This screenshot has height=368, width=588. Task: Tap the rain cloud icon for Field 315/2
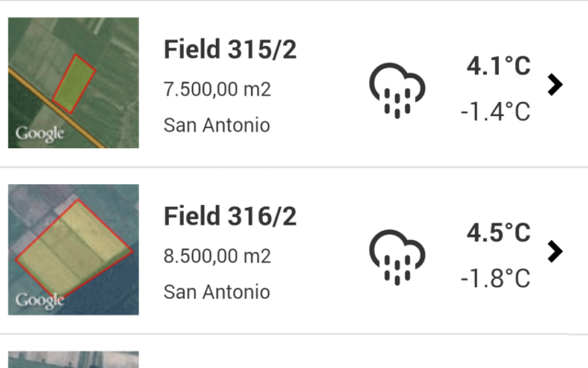point(397,90)
